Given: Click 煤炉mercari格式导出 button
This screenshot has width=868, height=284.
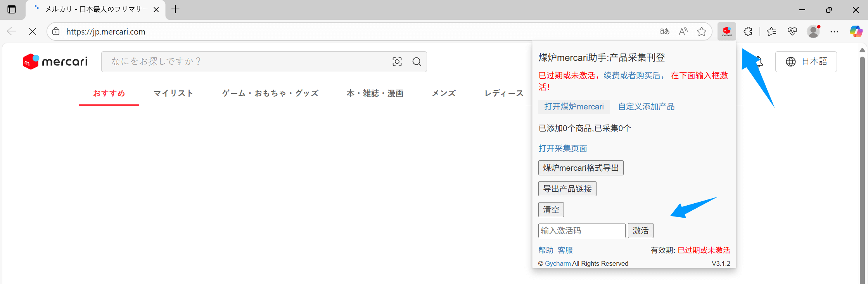Looking at the screenshot, I should [x=581, y=168].
